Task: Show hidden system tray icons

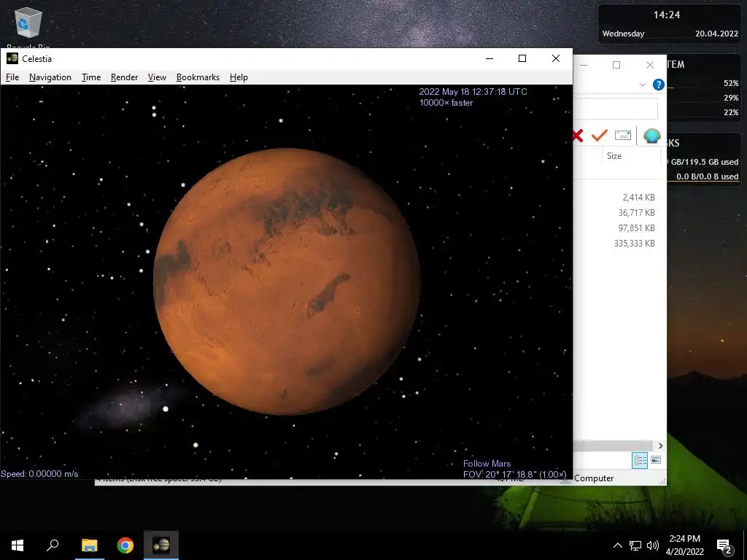Action: tap(617, 545)
